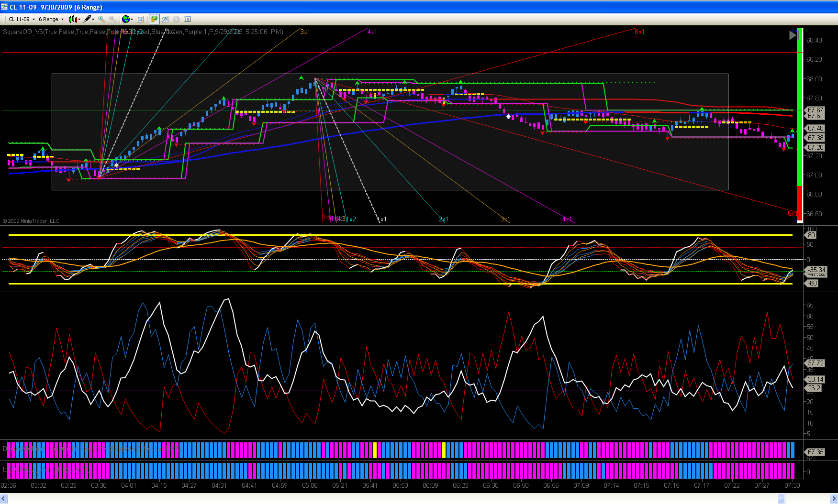
Task: Click the 68.40 price axis label
Action: 814,40
